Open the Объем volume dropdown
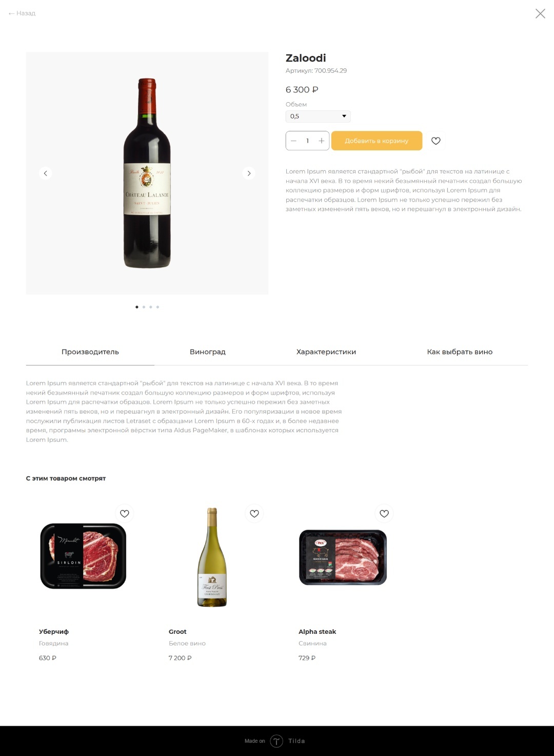This screenshot has width=554, height=756. click(318, 116)
